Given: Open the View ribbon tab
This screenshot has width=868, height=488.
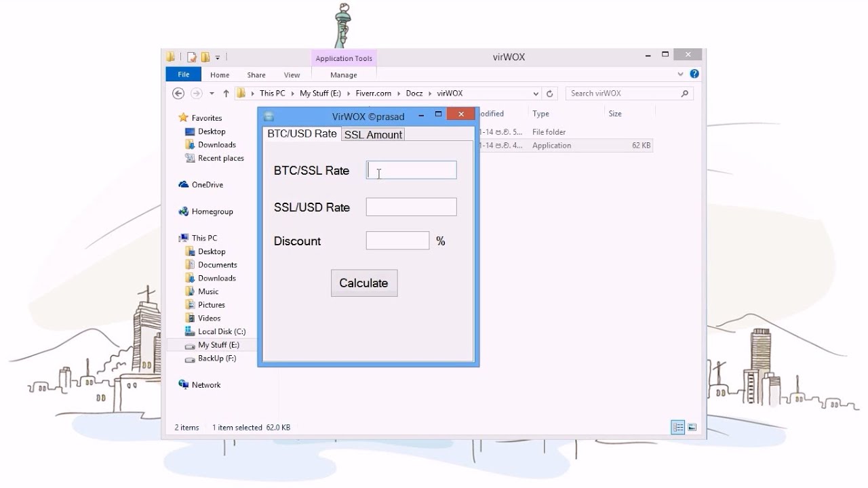Looking at the screenshot, I should click(x=292, y=75).
